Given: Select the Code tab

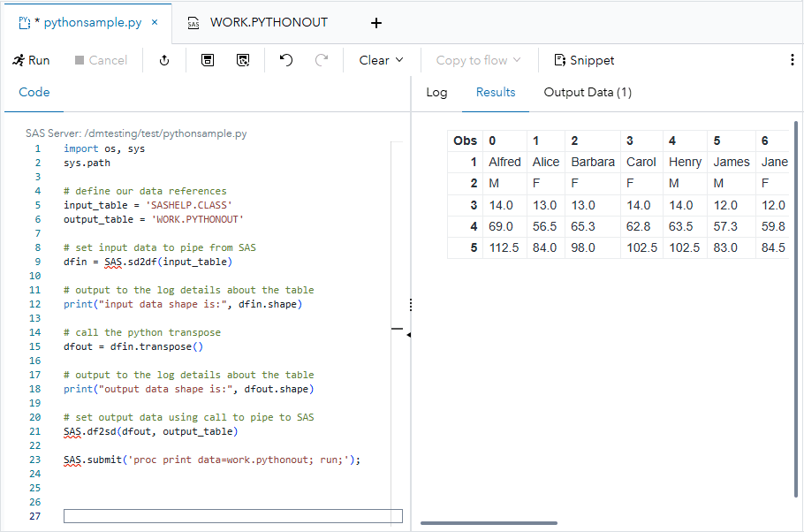Looking at the screenshot, I should coord(34,93).
